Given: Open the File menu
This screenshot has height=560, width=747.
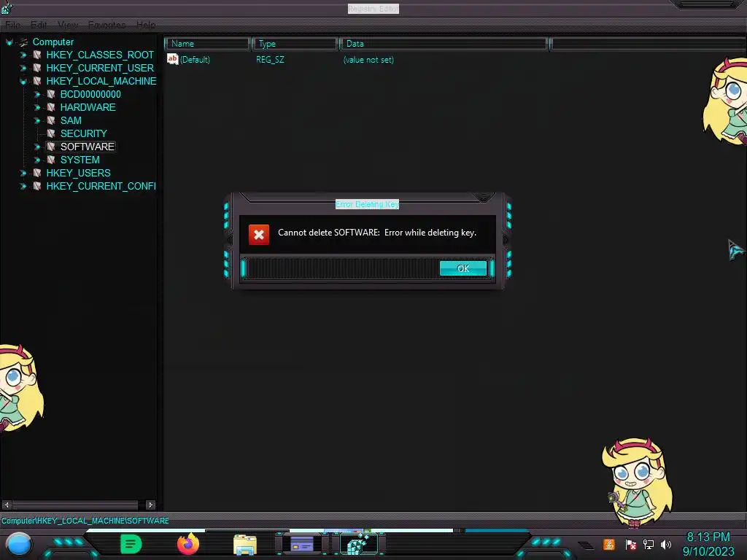Looking at the screenshot, I should 13,25.
